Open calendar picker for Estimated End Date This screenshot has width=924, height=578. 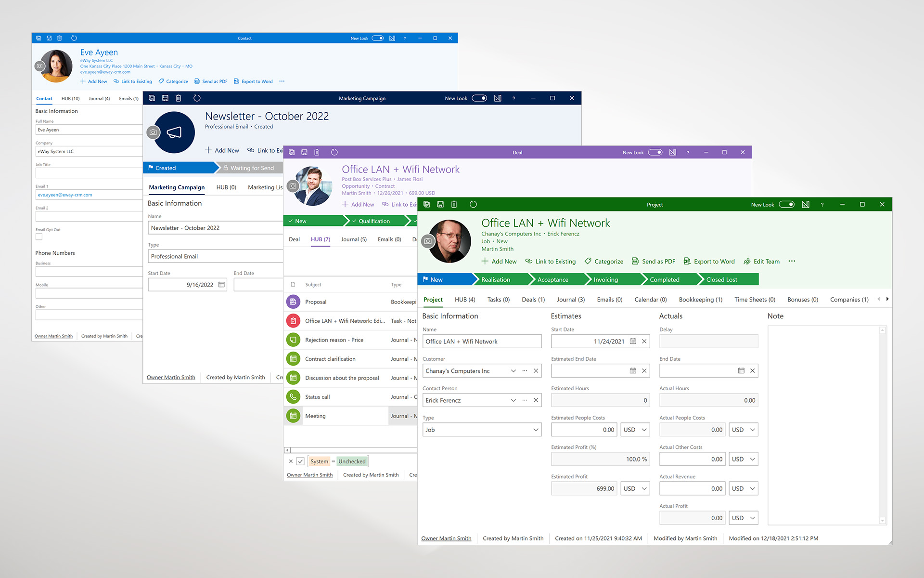click(x=633, y=371)
